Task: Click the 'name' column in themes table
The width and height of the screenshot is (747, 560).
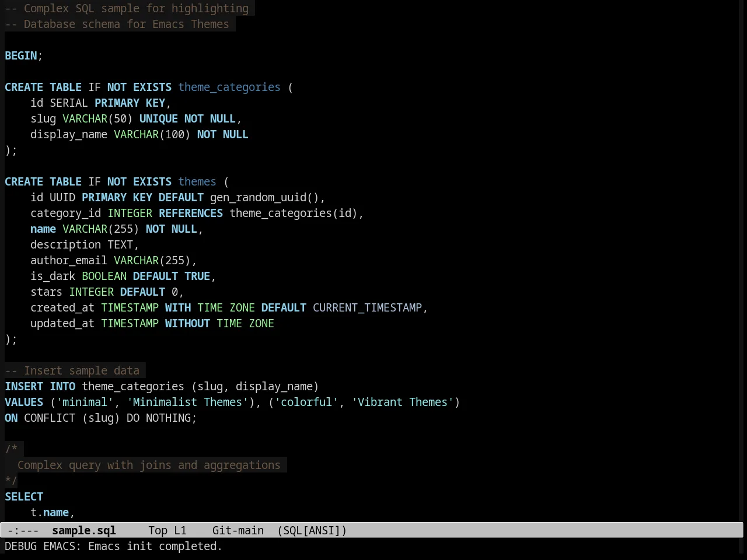Action: (43, 229)
